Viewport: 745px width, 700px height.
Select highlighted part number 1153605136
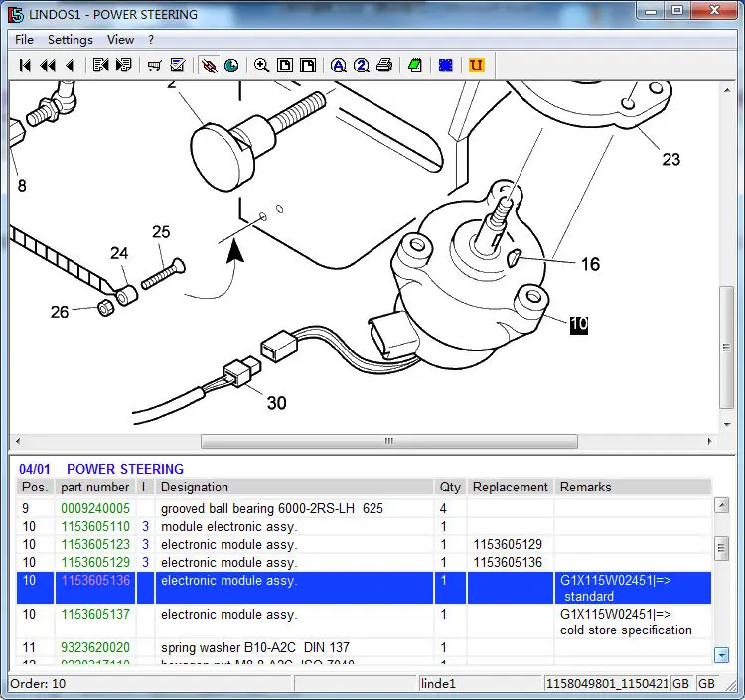pos(95,580)
